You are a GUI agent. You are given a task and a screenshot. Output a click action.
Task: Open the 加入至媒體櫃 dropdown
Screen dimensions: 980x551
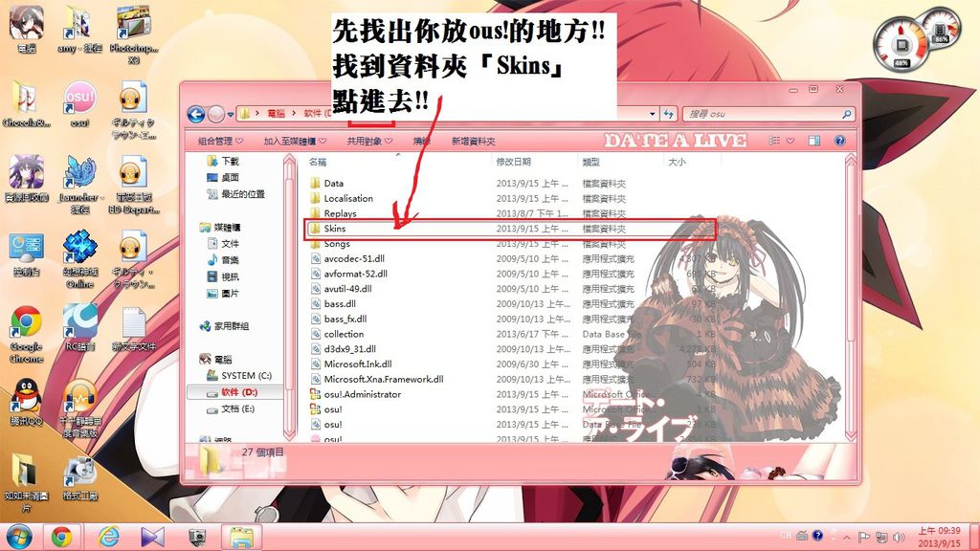point(295,142)
